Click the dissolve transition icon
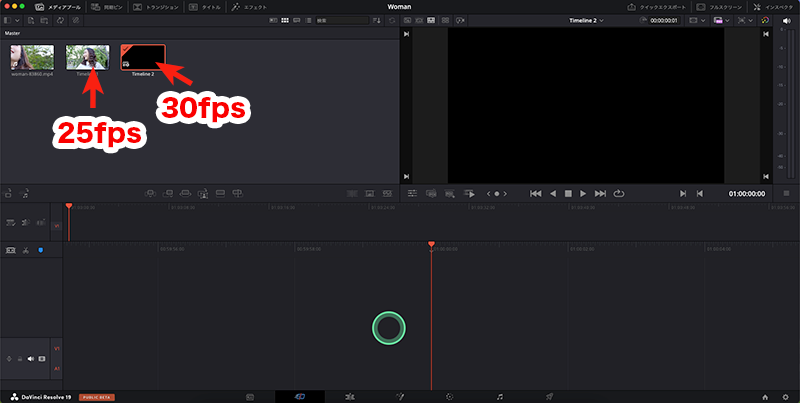This screenshot has height=403, width=800. point(370,193)
